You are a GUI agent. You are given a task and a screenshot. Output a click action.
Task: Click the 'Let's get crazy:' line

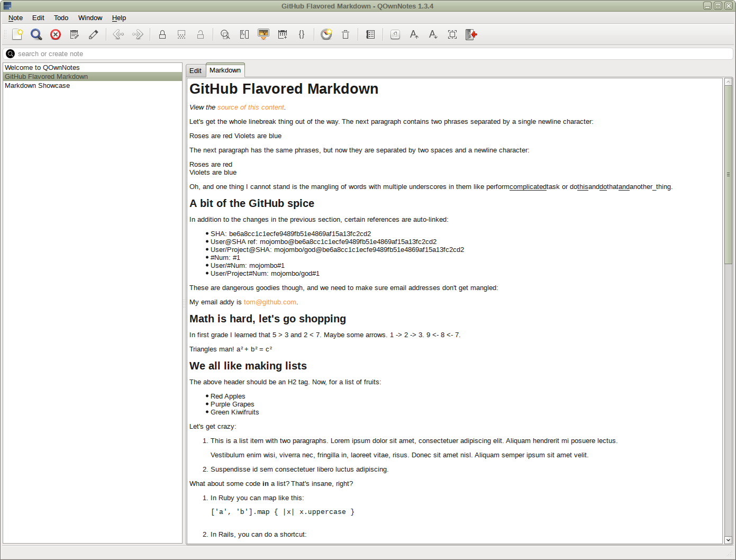tap(213, 427)
